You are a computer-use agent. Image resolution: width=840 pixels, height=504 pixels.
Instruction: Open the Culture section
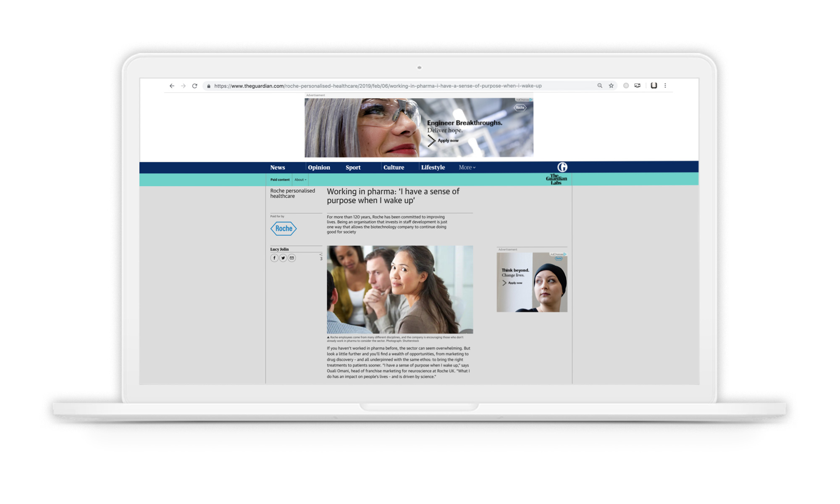pos(394,167)
